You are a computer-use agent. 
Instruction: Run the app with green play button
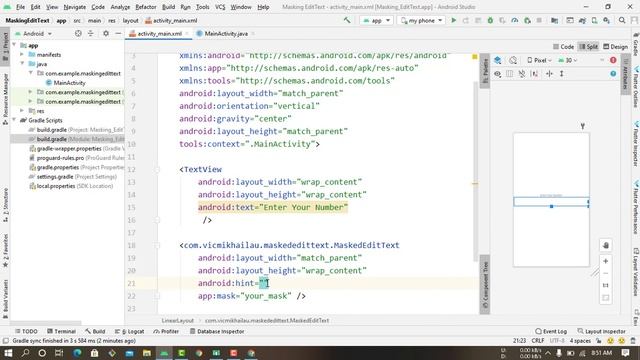453,20
